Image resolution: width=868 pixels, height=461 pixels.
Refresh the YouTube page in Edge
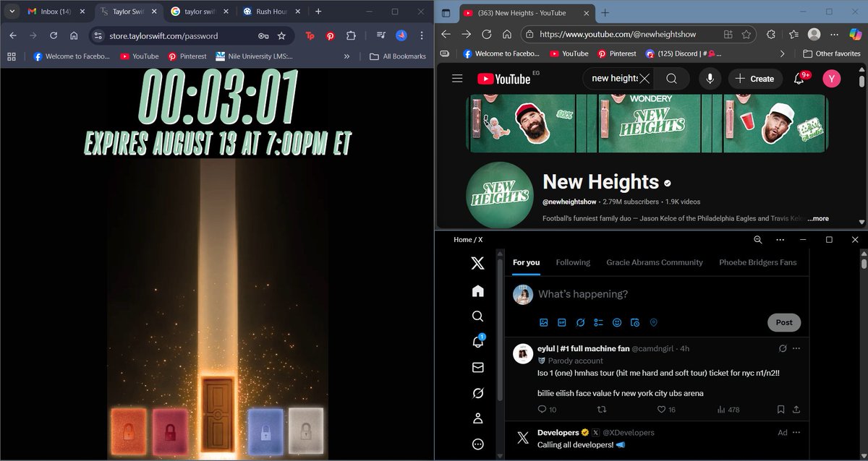click(487, 34)
